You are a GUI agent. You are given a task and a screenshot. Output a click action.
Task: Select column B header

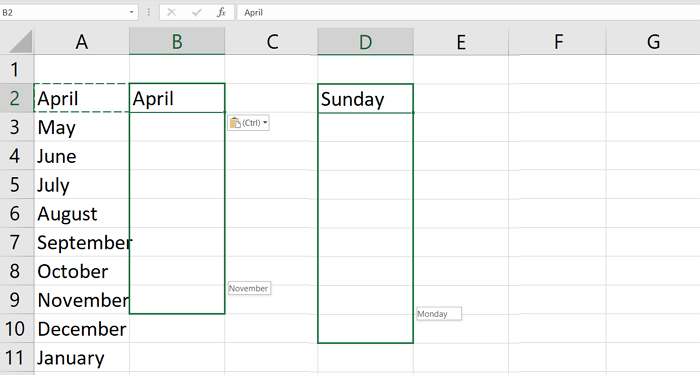coord(177,42)
